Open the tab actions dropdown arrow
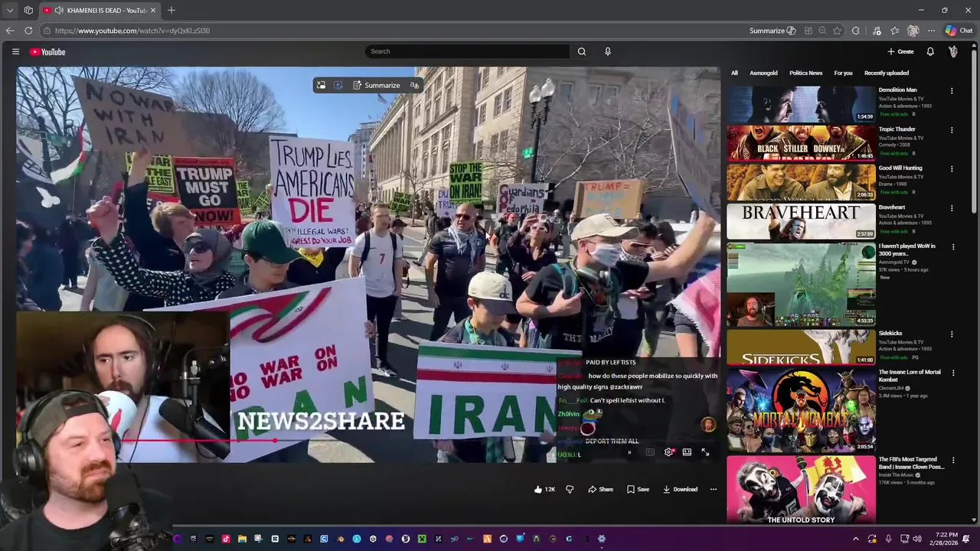The height and width of the screenshot is (551, 980). [x=9, y=10]
